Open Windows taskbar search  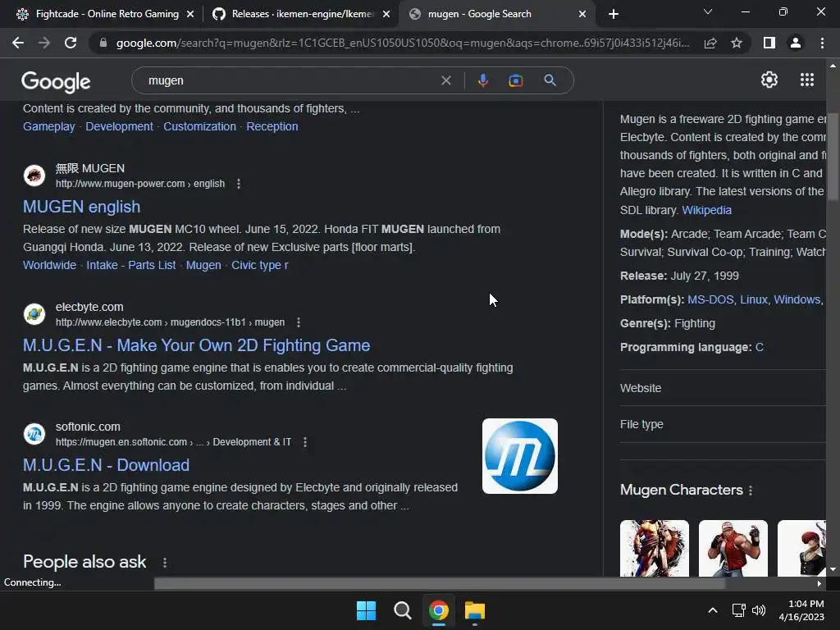click(402, 610)
